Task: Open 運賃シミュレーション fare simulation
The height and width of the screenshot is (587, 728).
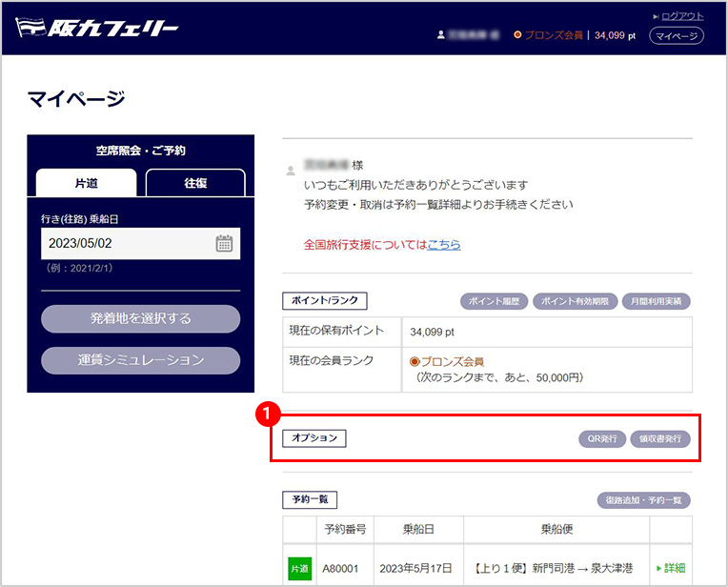Action: tap(140, 360)
